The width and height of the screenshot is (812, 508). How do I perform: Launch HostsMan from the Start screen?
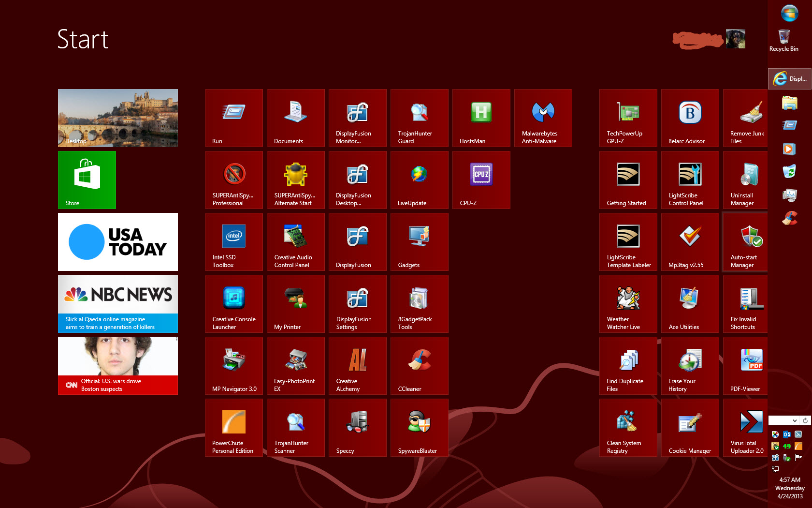pyautogui.click(x=481, y=118)
